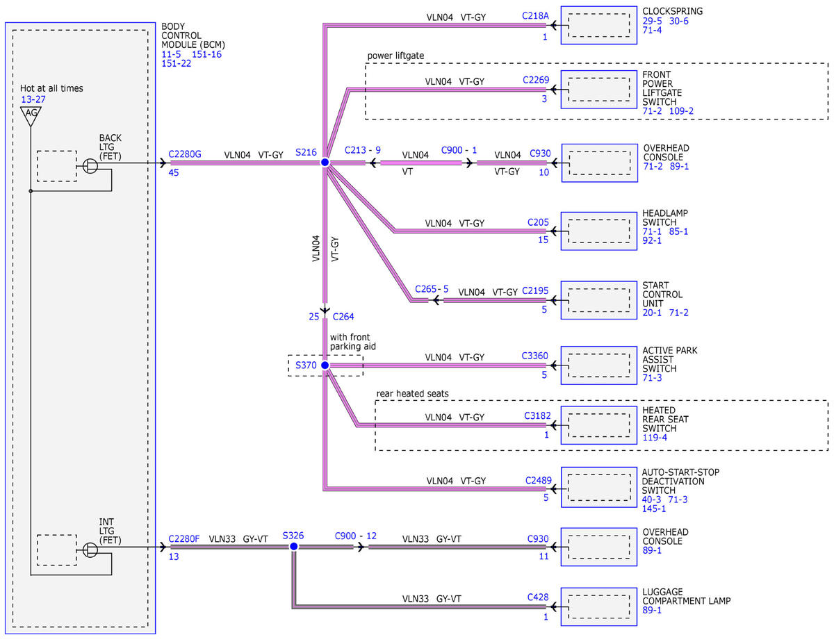Open the C2280F connector link
This screenshot has width=834, height=644.
coord(184,538)
